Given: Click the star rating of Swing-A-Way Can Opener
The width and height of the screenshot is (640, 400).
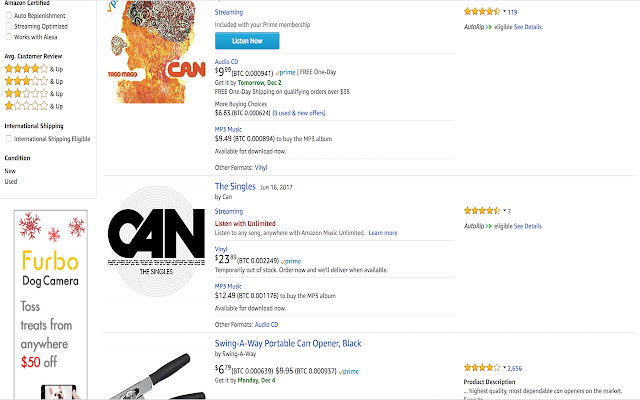Looking at the screenshot, I should pyautogui.click(x=482, y=367).
